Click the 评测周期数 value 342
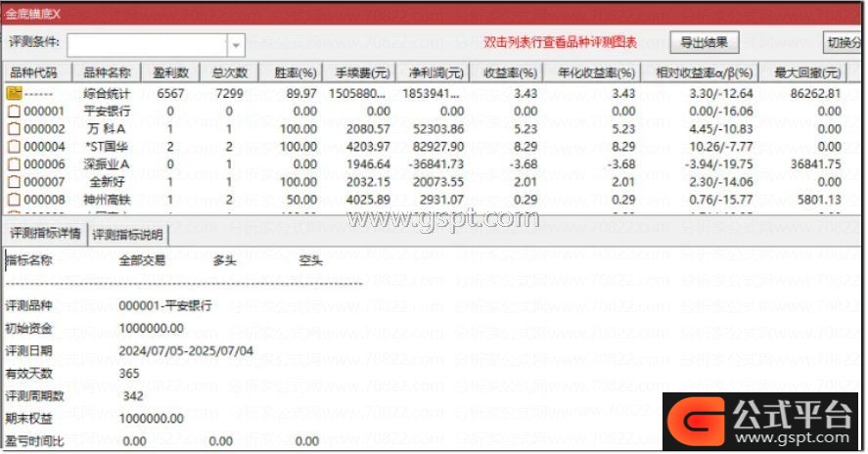Screen dimensions: 868x454 tap(133, 396)
